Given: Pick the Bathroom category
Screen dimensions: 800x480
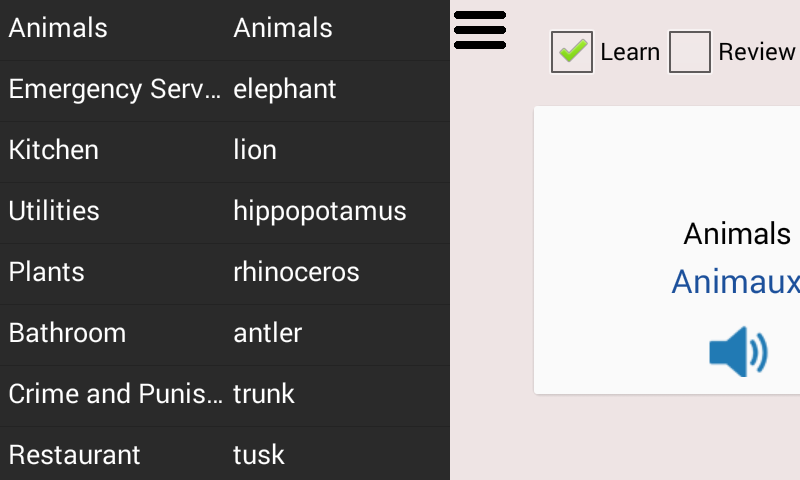Looking at the screenshot, I should click(x=67, y=333).
